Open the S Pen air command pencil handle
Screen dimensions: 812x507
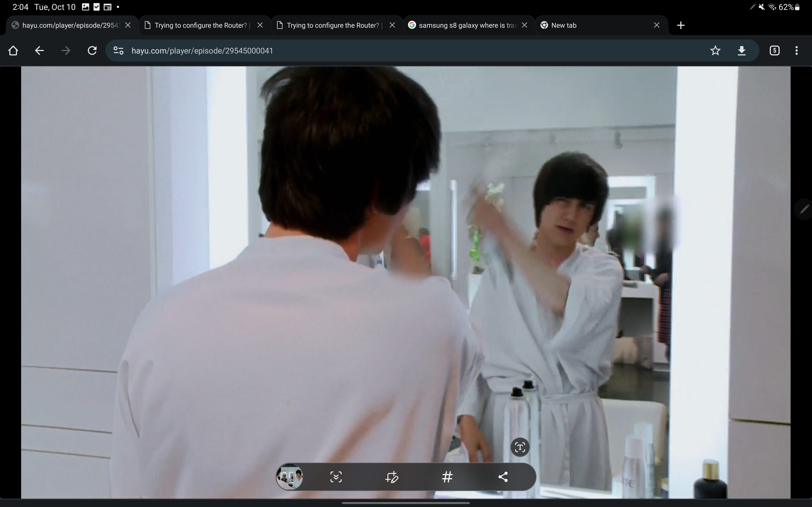[x=804, y=209]
